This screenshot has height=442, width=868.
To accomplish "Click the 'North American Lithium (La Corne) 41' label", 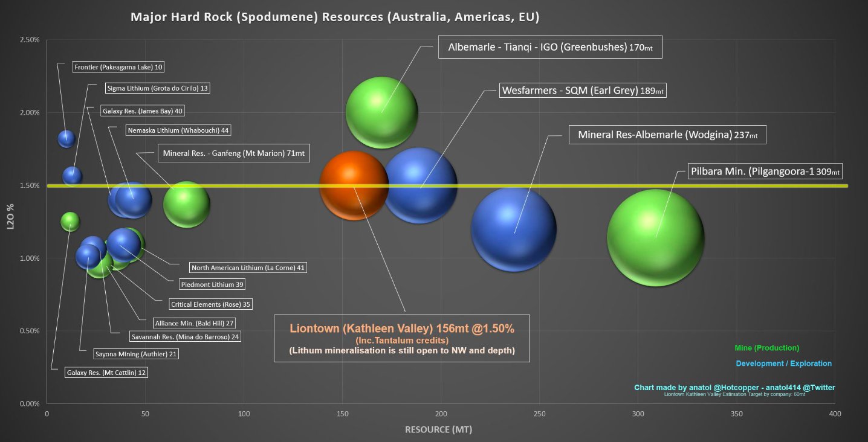I will 247,267.
